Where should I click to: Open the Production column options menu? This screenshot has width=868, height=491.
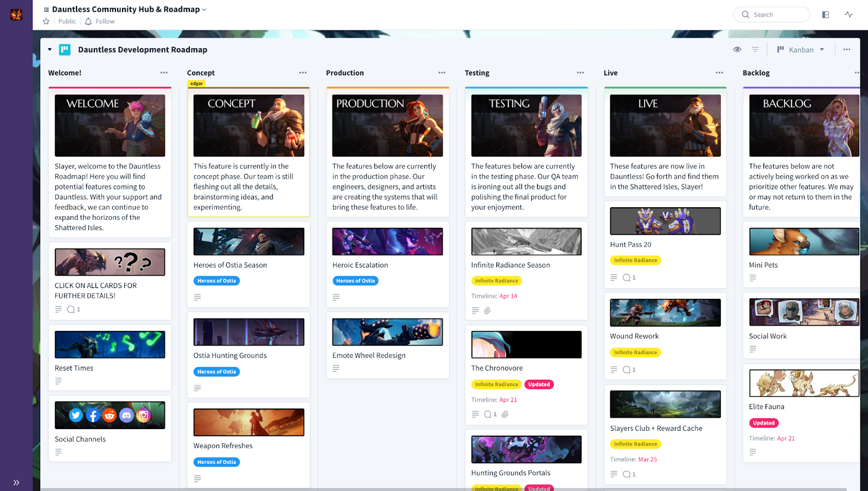(x=442, y=73)
